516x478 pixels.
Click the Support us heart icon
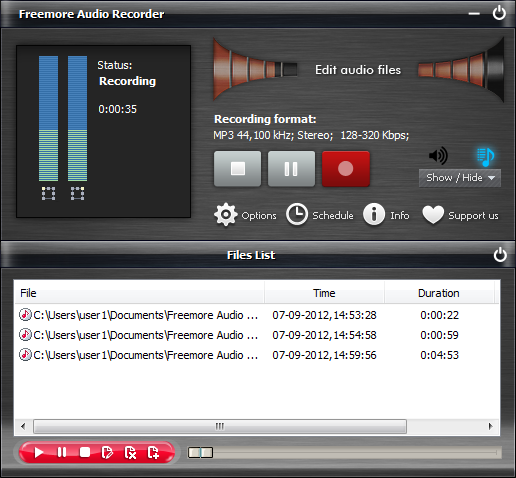pos(433,215)
